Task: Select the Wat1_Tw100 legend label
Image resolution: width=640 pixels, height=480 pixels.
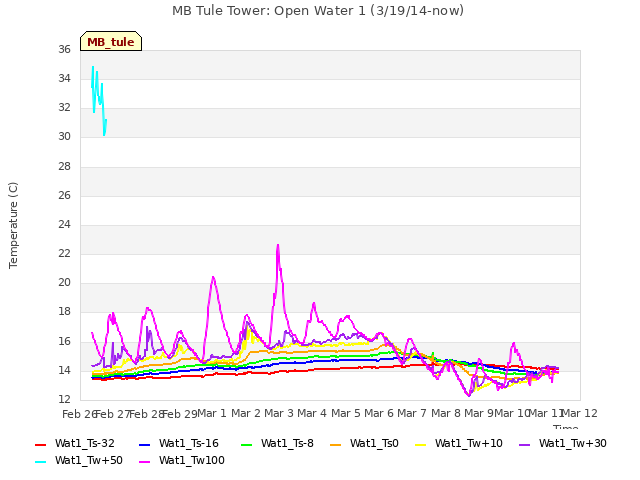Action: 192,461
